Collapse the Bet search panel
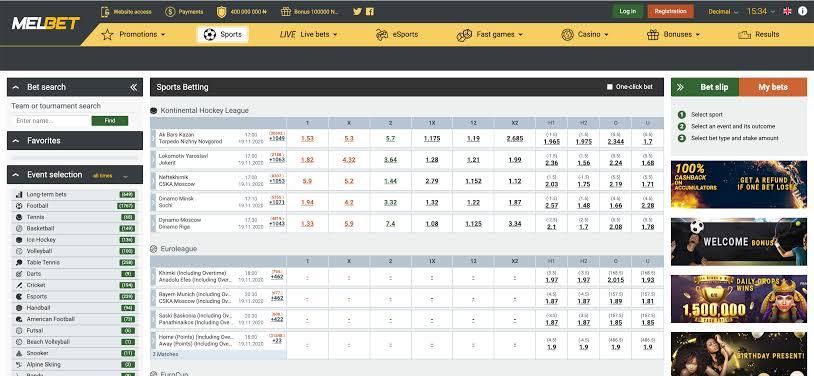The image size is (814, 376). (x=16, y=87)
